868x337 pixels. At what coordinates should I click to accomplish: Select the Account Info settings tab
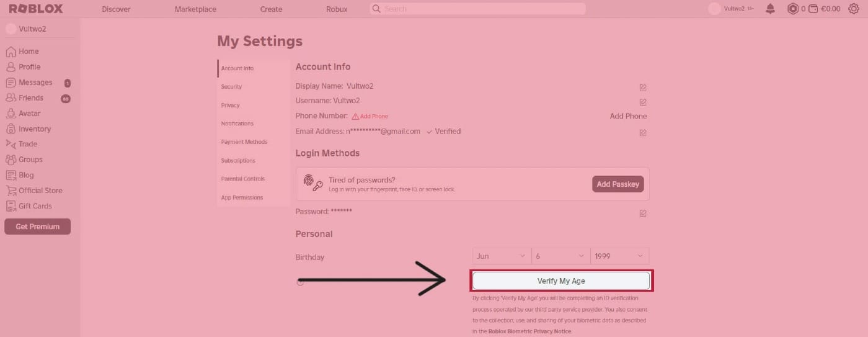tap(254, 68)
